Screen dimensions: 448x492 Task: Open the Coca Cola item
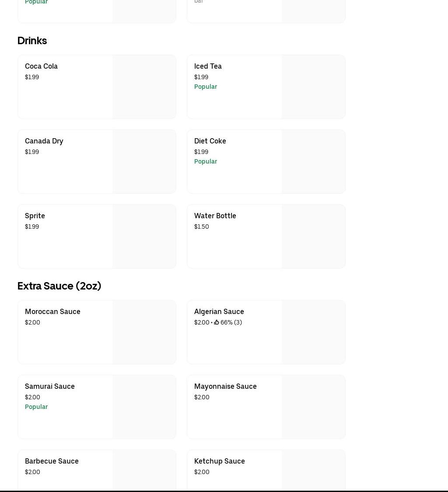[41, 66]
